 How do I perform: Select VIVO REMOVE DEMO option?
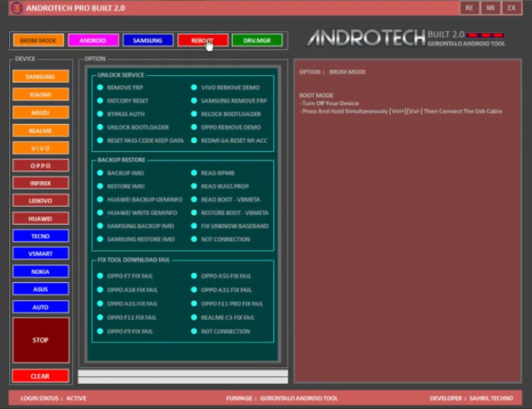226,87
